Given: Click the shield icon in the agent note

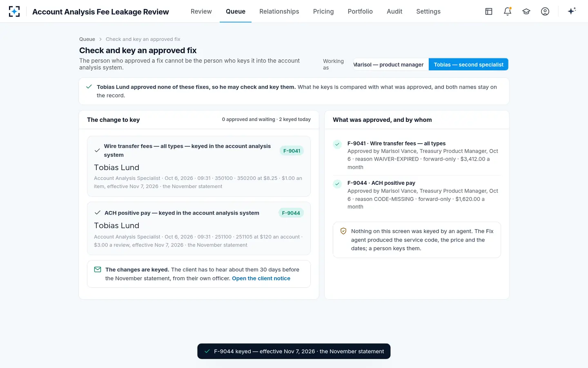Looking at the screenshot, I should 343,231.
